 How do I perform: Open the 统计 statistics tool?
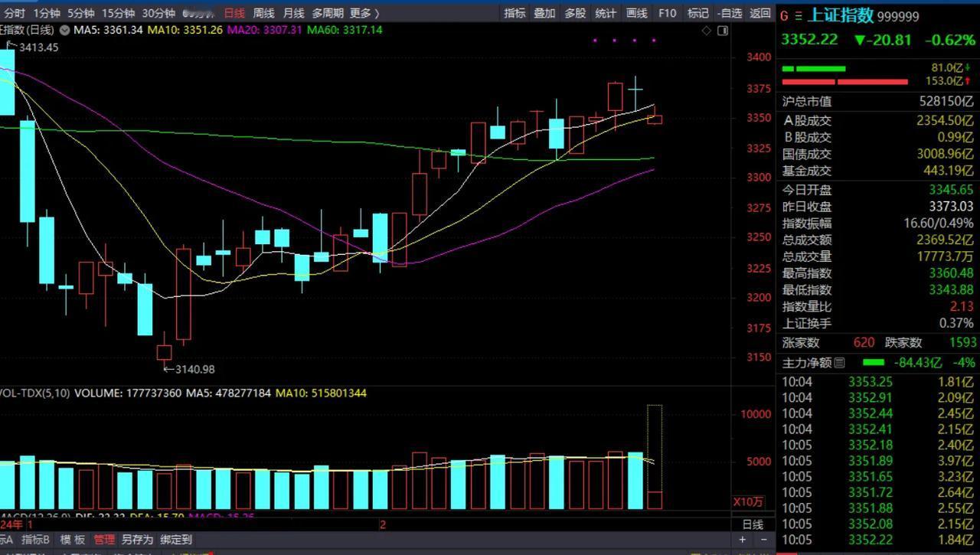pyautogui.click(x=606, y=13)
